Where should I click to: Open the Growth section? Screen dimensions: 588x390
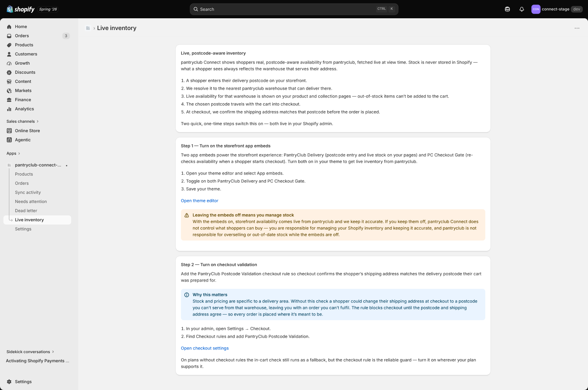(x=22, y=63)
